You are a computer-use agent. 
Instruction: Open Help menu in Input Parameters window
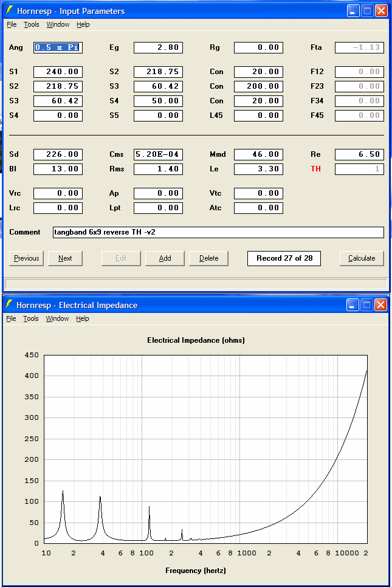coord(83,24)
